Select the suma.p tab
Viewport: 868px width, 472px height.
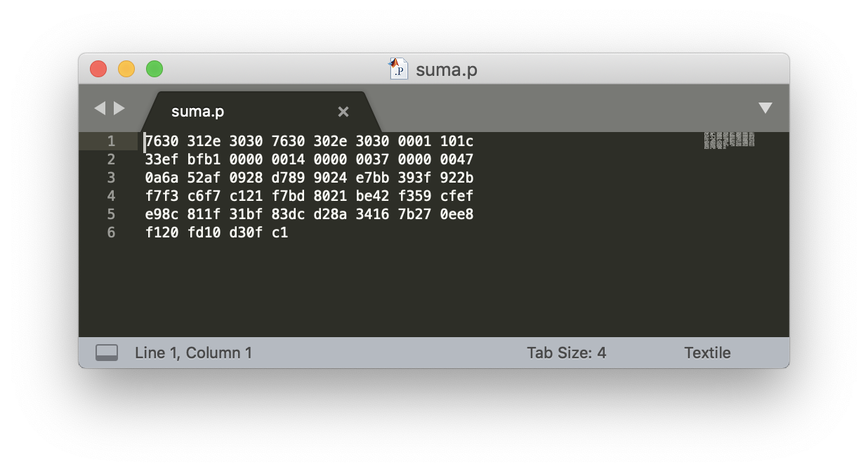point(198,112)
